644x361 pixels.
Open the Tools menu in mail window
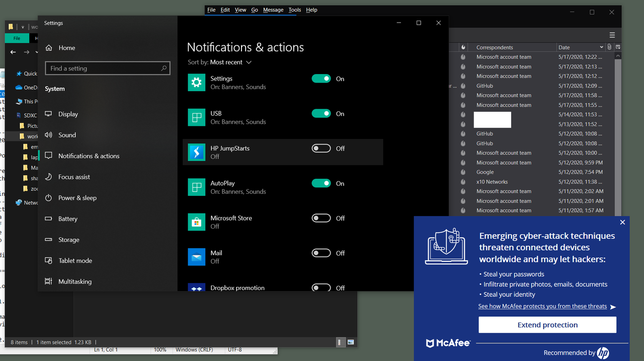point(295,10)
